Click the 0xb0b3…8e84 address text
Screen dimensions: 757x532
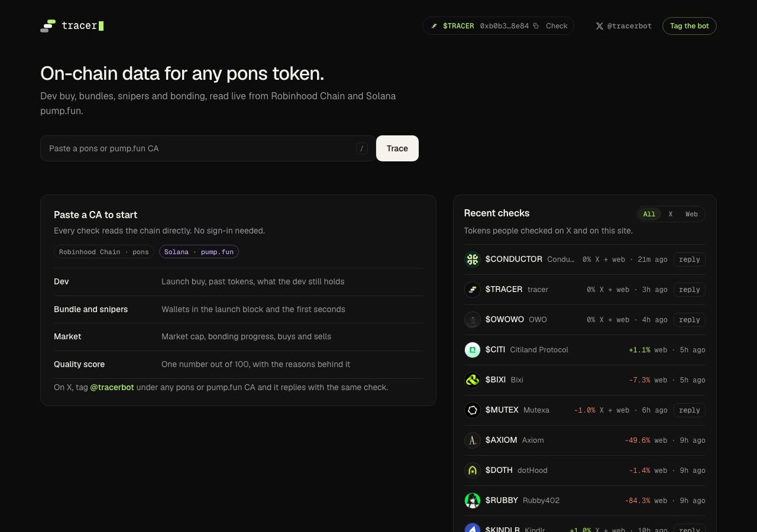coord(504,26)
